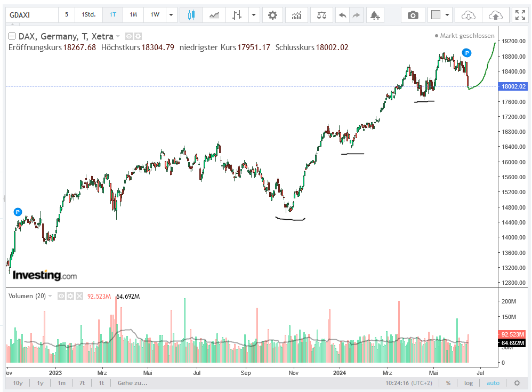The width and height of the screenshot is (532, 392).
Task: Open the chart settings gear
Action: click(x=272, y=15)
